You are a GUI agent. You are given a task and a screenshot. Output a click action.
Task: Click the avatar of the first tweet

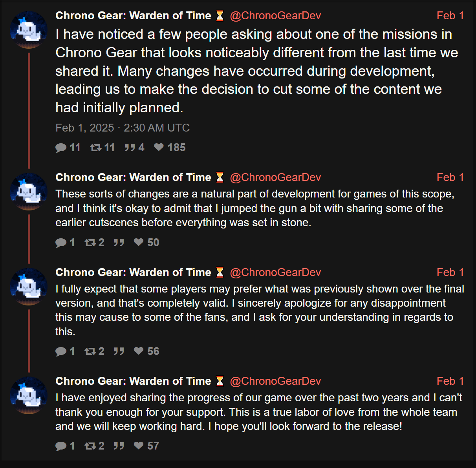click(x=29, y=30)
